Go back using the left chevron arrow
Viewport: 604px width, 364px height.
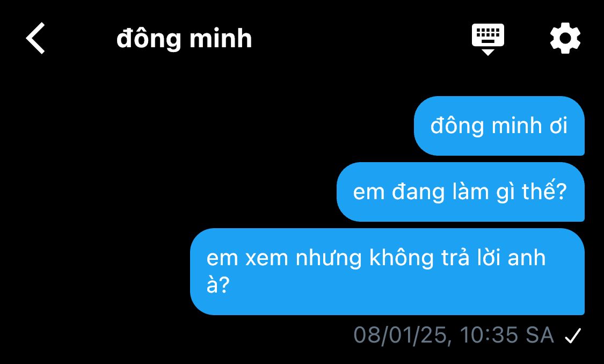(x=35, y=38)
